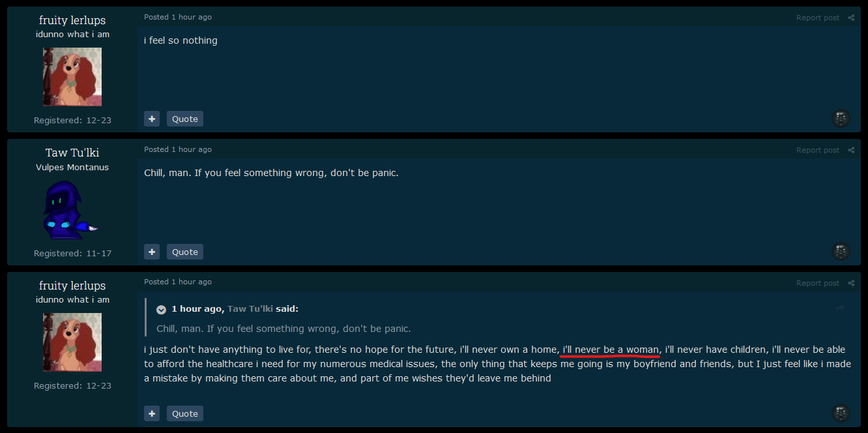The width and height of the screenshot is (868, 433).
Task: Click reaction icon on last post
Action: pos(841,413)
